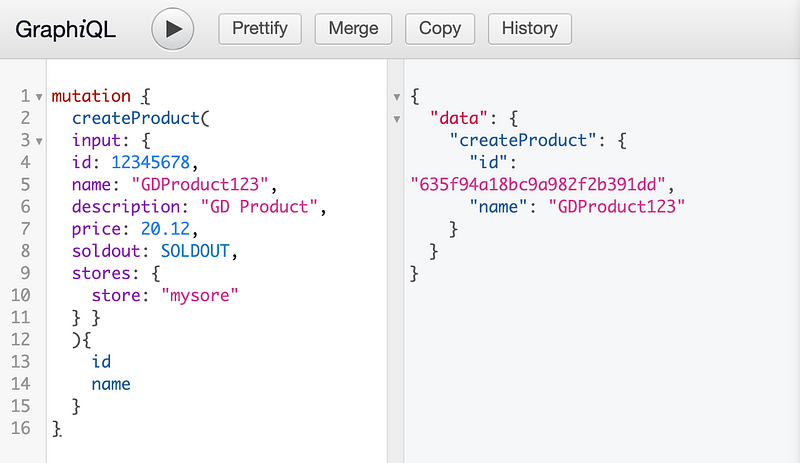Run the query with the play button
Image resolution: width=800 pixels, height=463 pixels.
click(173, 29)
